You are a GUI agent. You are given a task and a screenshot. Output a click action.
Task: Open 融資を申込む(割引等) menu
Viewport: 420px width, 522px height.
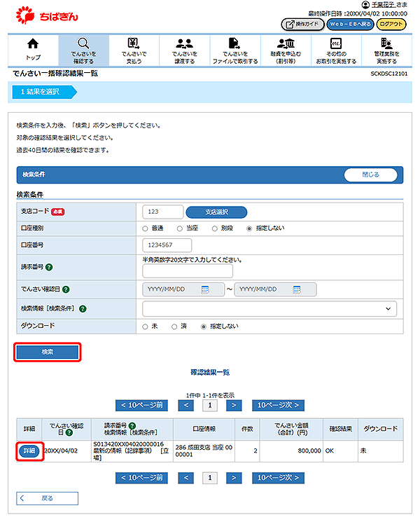[286, 50]
